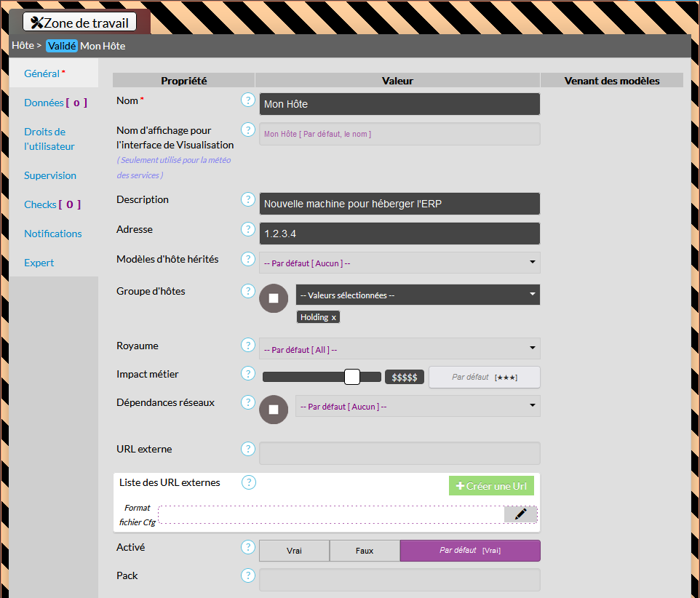Click the pencil edit icon in Format fichier Cfg

pos(520,514)
